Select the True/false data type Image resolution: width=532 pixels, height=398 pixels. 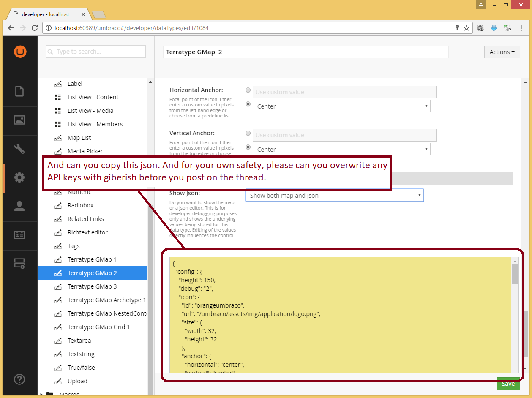pos(81,368)
